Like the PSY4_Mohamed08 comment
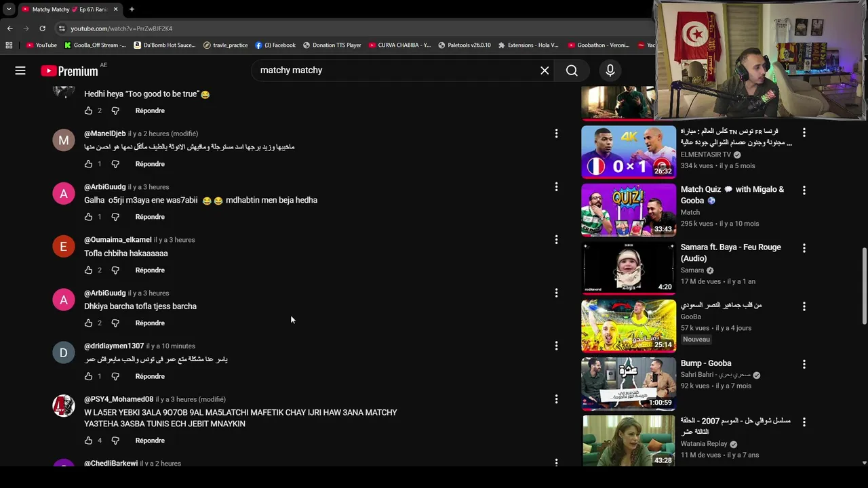The height and width of the screenshot is (488, 868). (88, 441)
